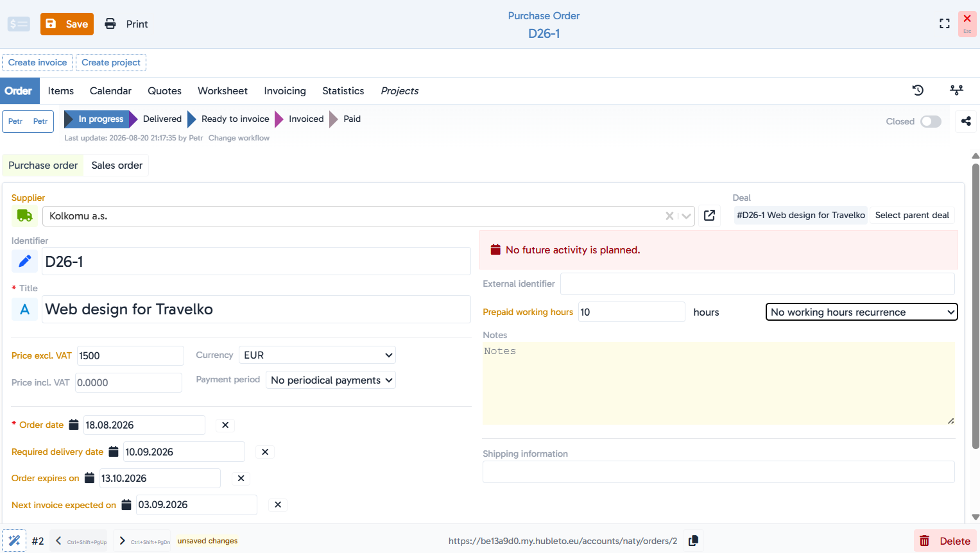Click the share icon

click(x=966, y=121)
